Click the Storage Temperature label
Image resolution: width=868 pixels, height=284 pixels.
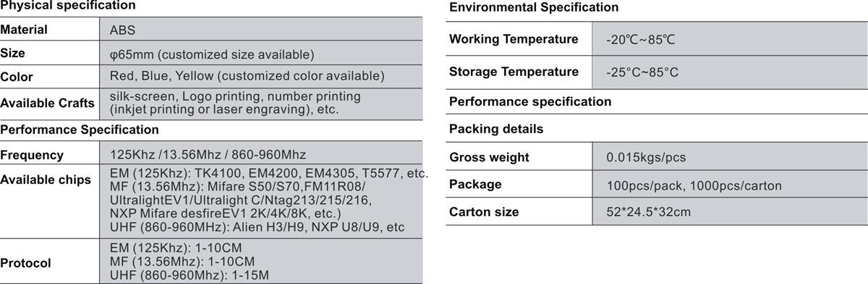click(514, 72)
